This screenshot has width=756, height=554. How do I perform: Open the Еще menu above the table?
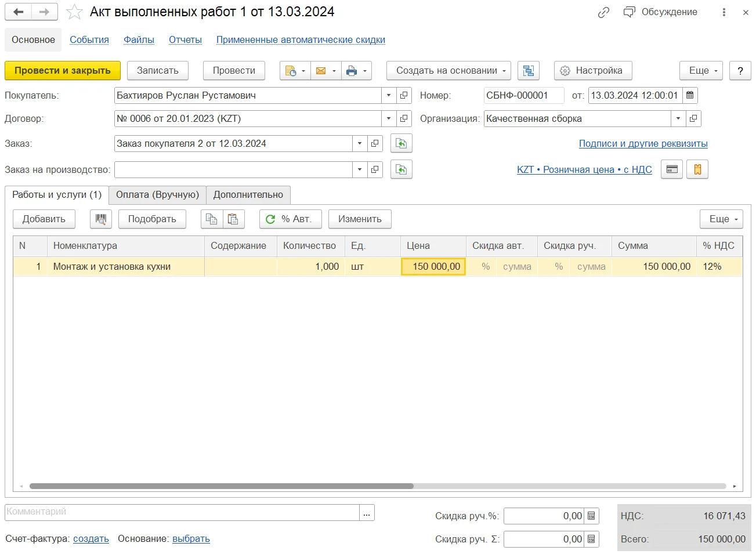click(722, 219)
